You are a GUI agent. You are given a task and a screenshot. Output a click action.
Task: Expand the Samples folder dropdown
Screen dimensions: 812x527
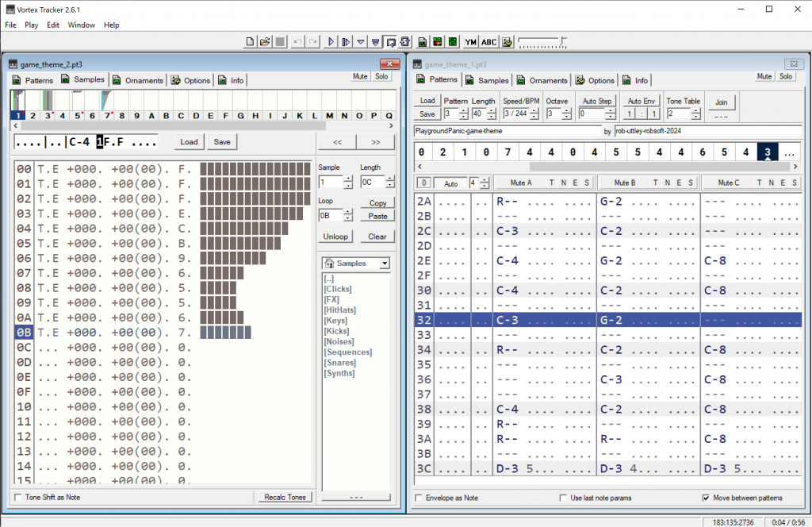(385, 263)
